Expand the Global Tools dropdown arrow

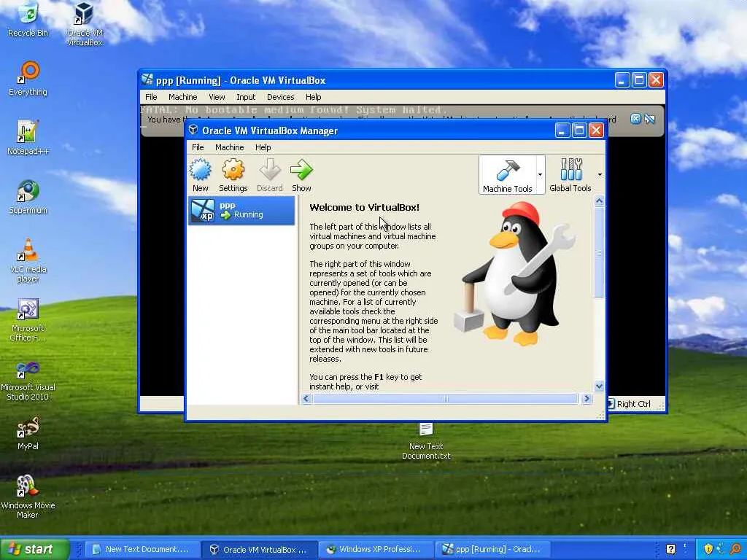[x=600, y=175]
